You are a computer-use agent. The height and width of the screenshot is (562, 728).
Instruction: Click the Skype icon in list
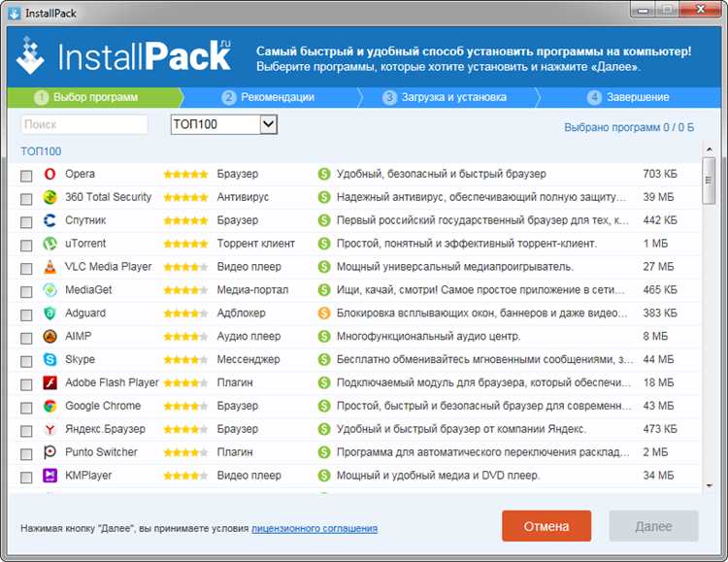[x=50, y=359]
